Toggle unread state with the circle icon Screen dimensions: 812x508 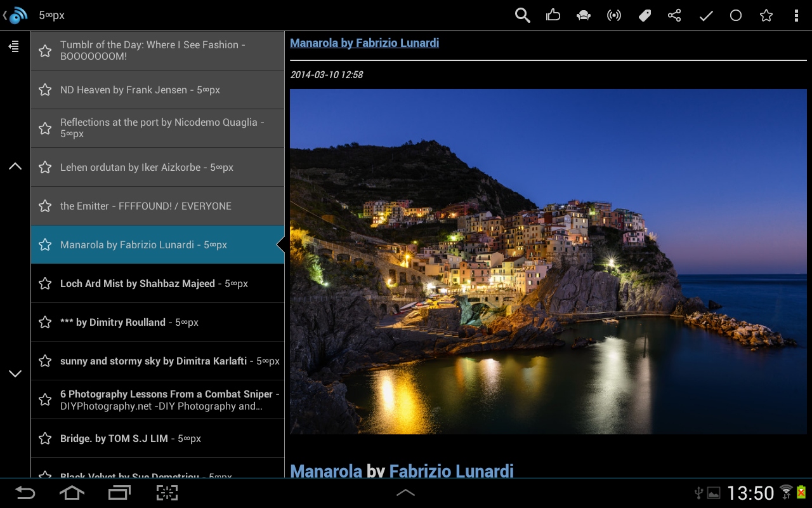coord(735,15)
